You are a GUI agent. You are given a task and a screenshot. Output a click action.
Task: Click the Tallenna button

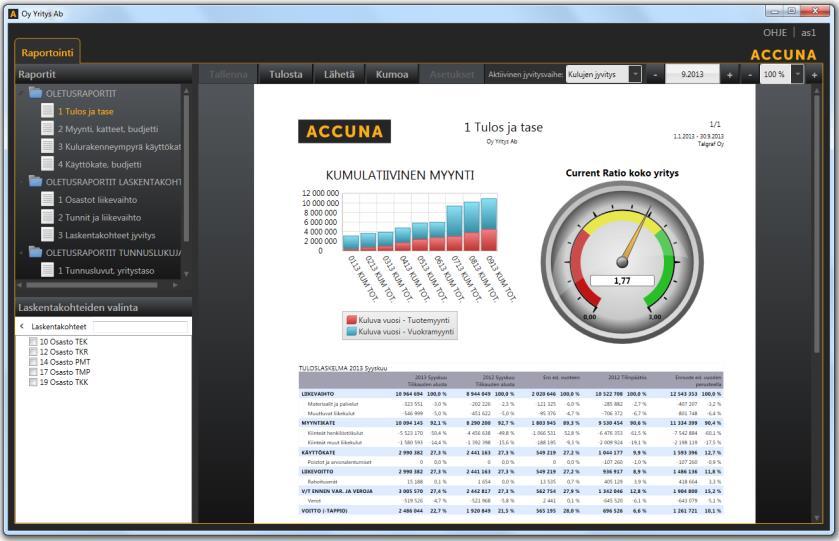coord(228,74)
